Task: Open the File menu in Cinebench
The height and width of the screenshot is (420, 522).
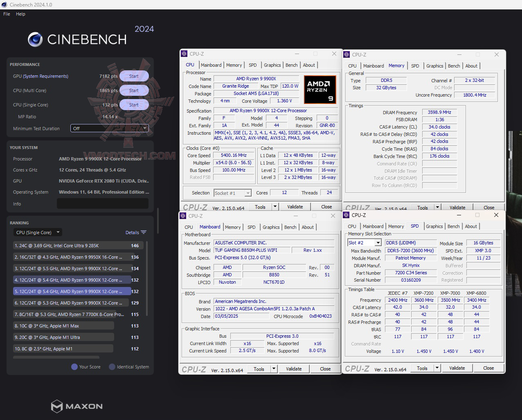Action: (7, 14)
